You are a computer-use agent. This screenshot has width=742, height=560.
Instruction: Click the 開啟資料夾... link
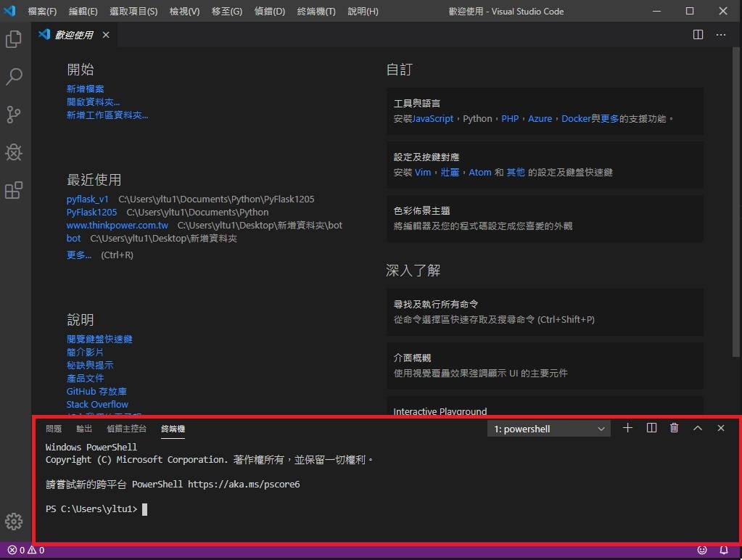point(94,102)
